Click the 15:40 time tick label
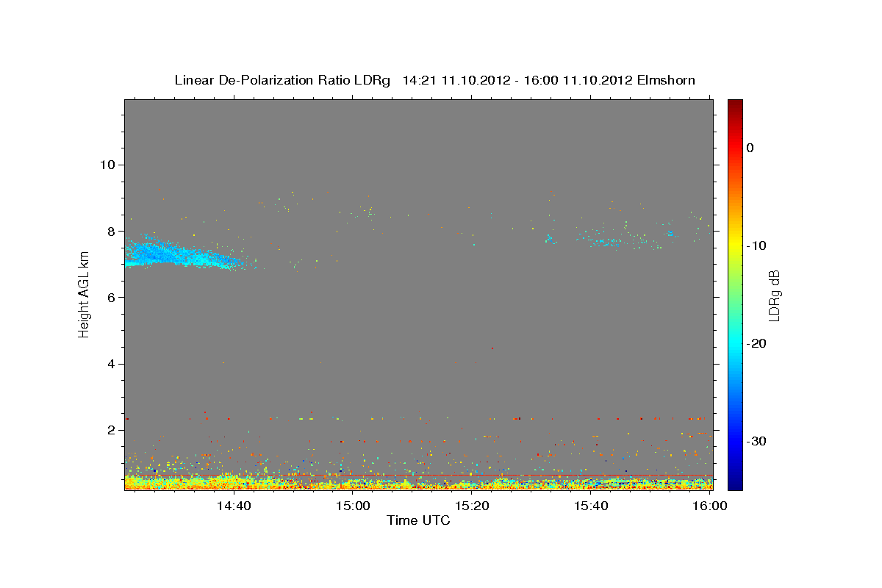This screenshot has height=588, width=882. tap(590, 506)
